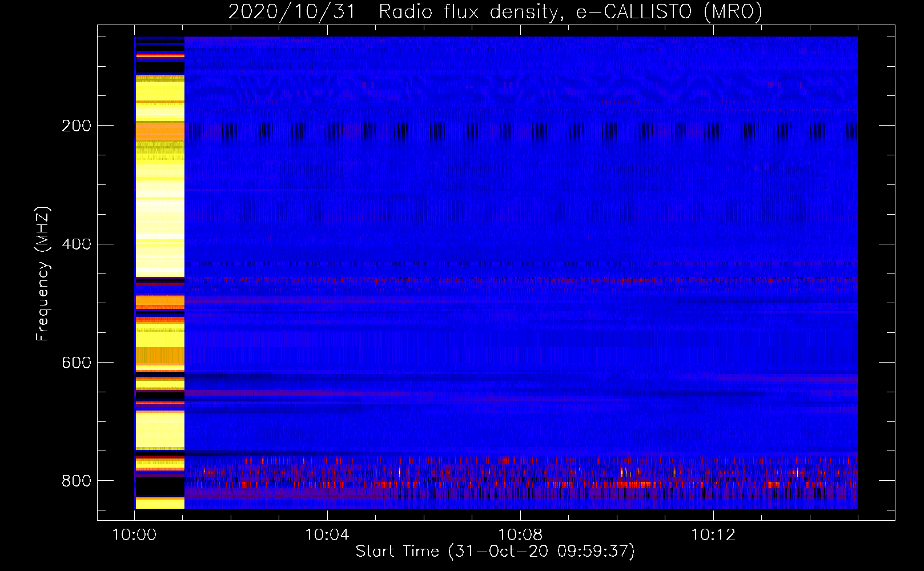Click the 'Frequency (MHZ)' axis label
This screenshot has width=924, height=571.
(42, 274)
